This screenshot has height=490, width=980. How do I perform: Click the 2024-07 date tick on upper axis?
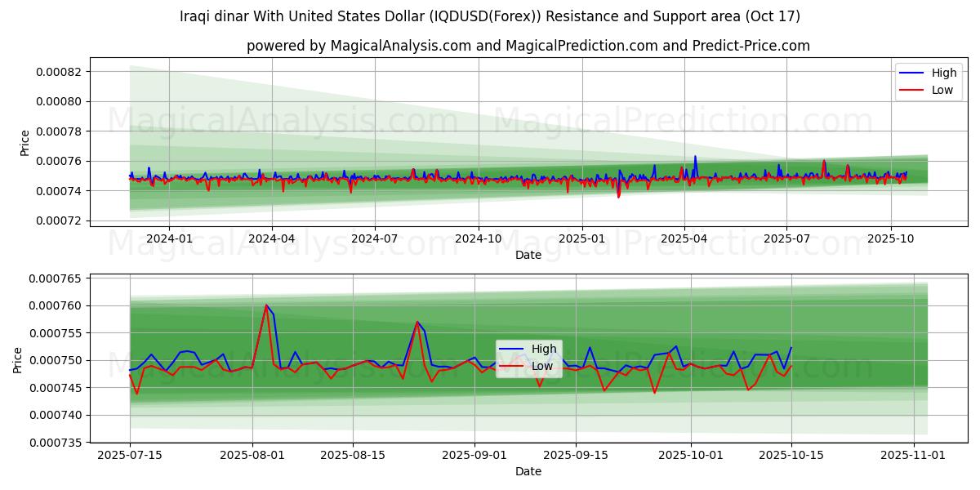coord(375,238)
